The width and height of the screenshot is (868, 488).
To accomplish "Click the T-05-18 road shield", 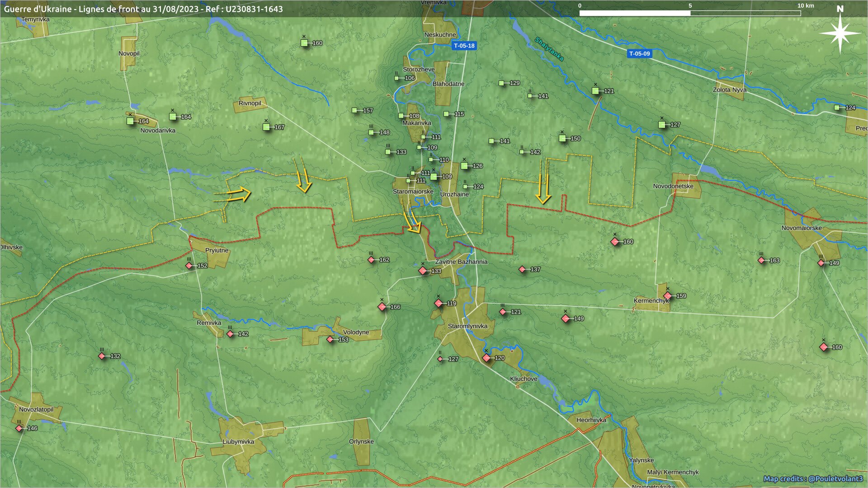I will 464,46.
